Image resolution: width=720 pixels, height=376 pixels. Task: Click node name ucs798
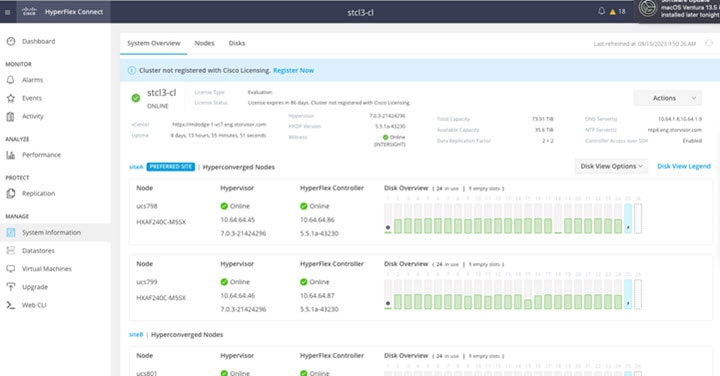click(x=147, y=206)
